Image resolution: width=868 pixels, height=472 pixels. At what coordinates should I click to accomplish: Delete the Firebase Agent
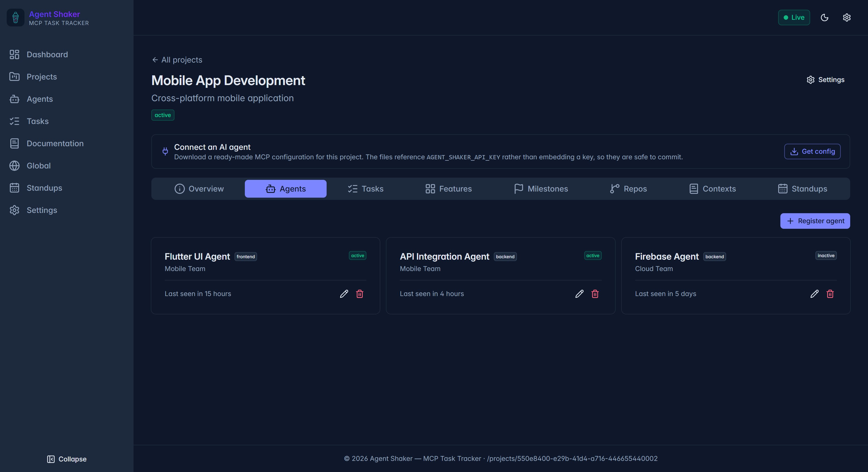pyautogui.click(x=830, y=294)
